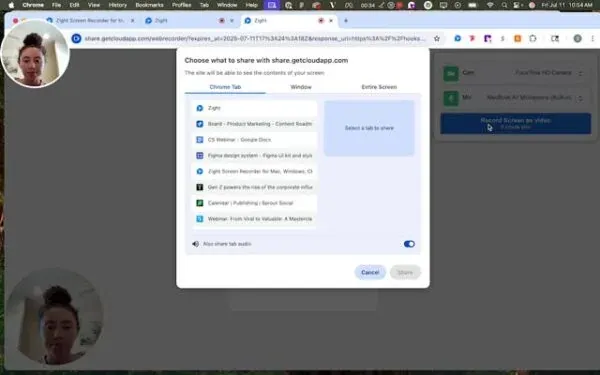Open the Mic source dropdown

(x=535, y=98)
